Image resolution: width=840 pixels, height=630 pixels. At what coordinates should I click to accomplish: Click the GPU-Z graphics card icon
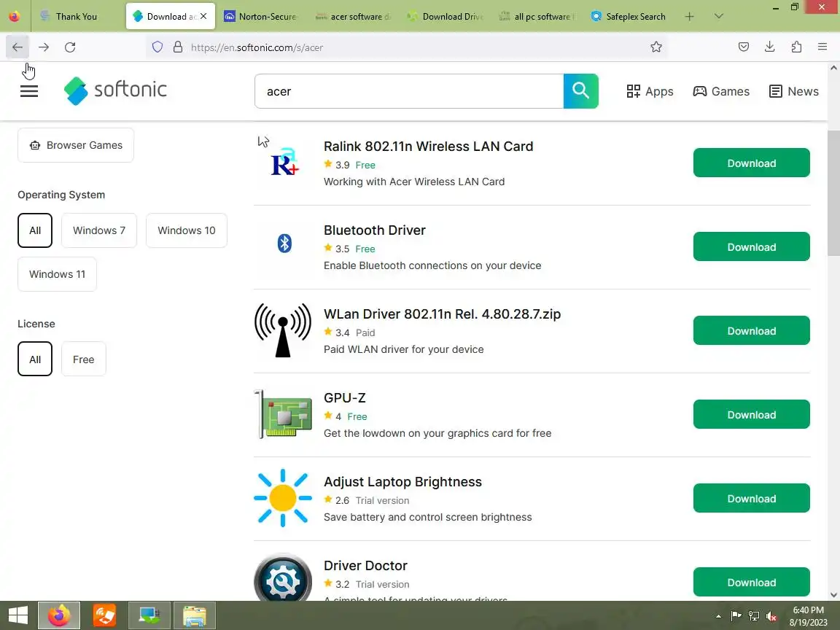283,414
